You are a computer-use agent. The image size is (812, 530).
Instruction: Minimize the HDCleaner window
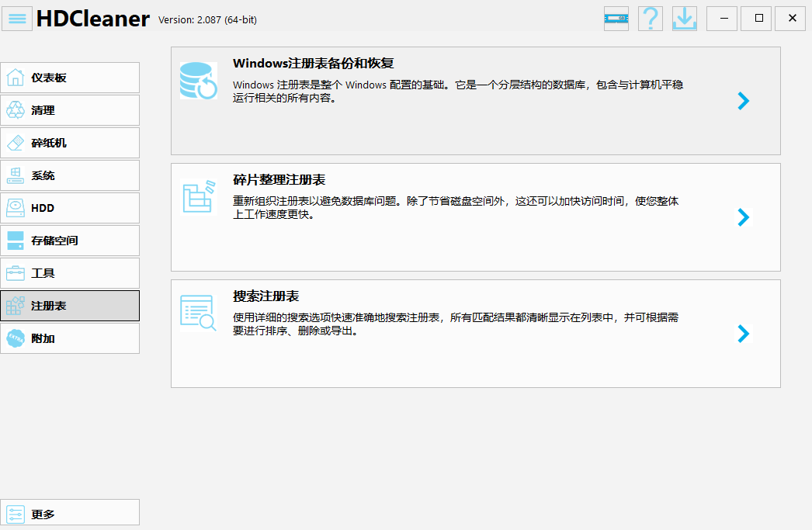(x=722, y=19)
